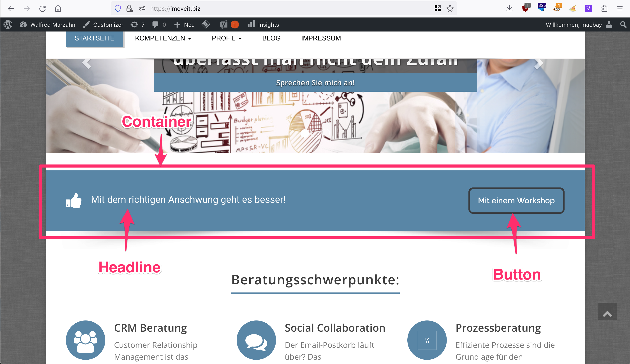Click the WordPress logo in admin bar
Viewport: 630px width, 364px height.
[8, 24]
